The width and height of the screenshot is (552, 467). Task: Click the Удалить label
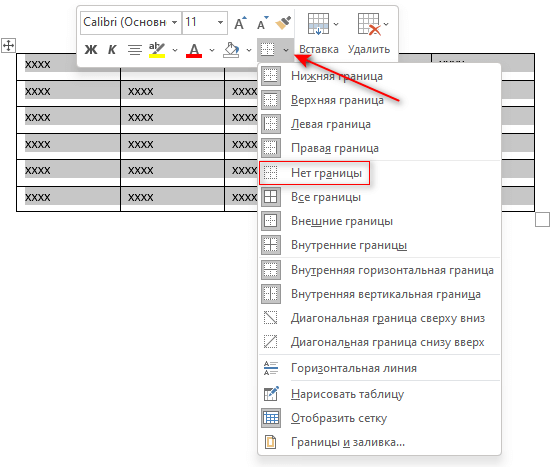[369, 49]
